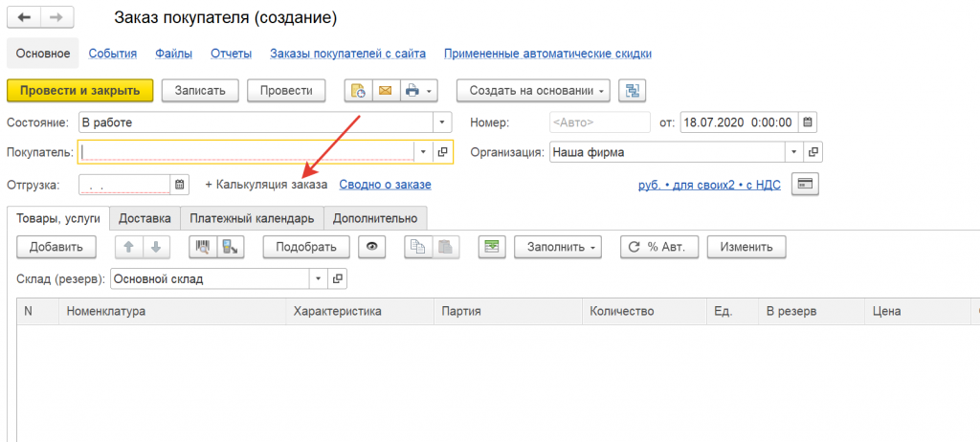The width and height of the screenshot is (980, 442).
Task: Open the Файлы section
Action: (174, 54)
